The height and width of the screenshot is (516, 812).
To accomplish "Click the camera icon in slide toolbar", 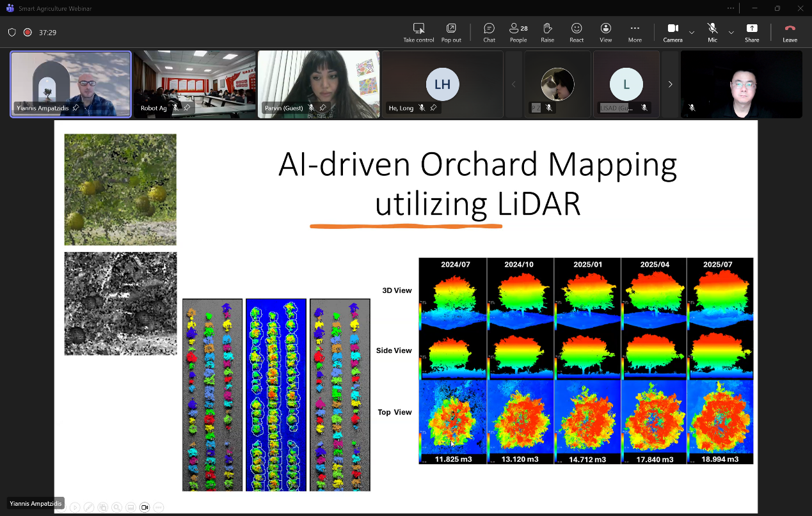I will [145, 507].
